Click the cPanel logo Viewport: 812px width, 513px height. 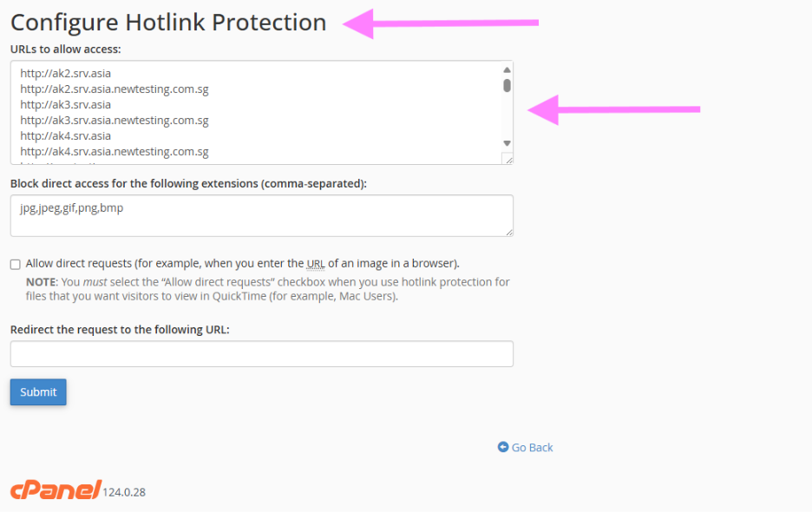coord(56,490)
